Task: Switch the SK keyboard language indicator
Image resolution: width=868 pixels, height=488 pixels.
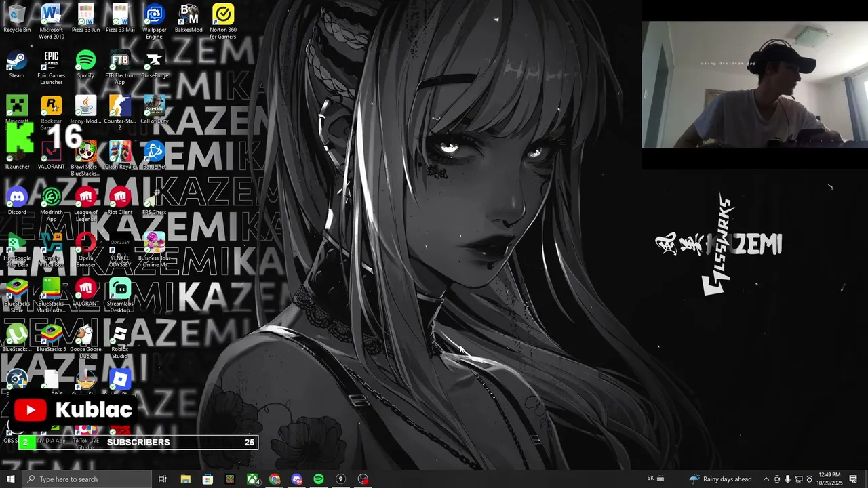Action: (651, 479)
